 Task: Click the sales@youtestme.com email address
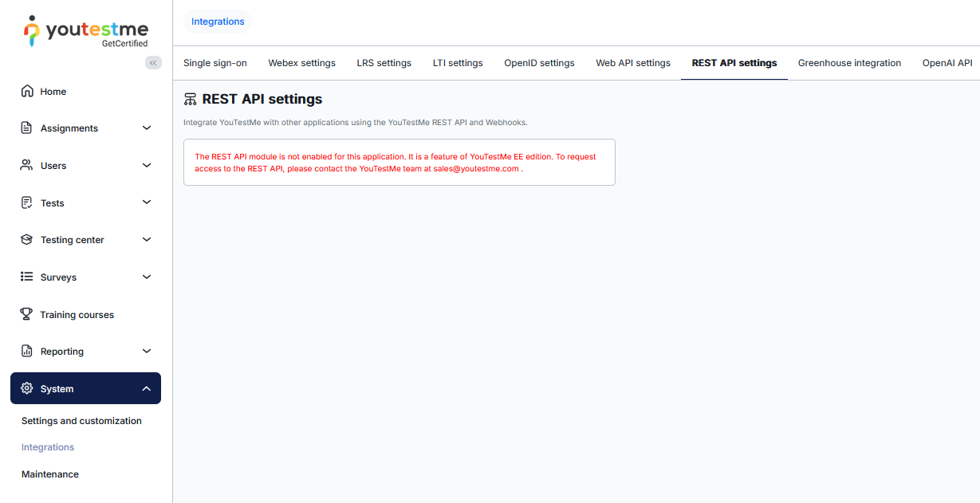pyautogui.click(x=476, y=169)
